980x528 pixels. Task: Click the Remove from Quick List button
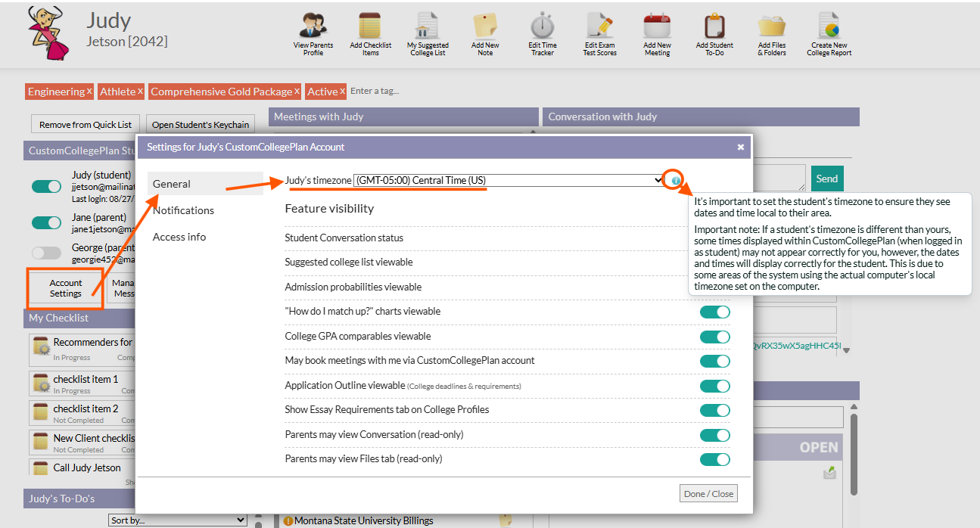[86, 125]
